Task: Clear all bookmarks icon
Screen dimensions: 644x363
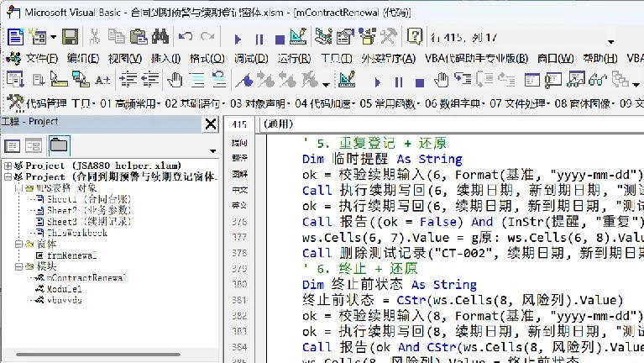Action: tap(309, 80)
